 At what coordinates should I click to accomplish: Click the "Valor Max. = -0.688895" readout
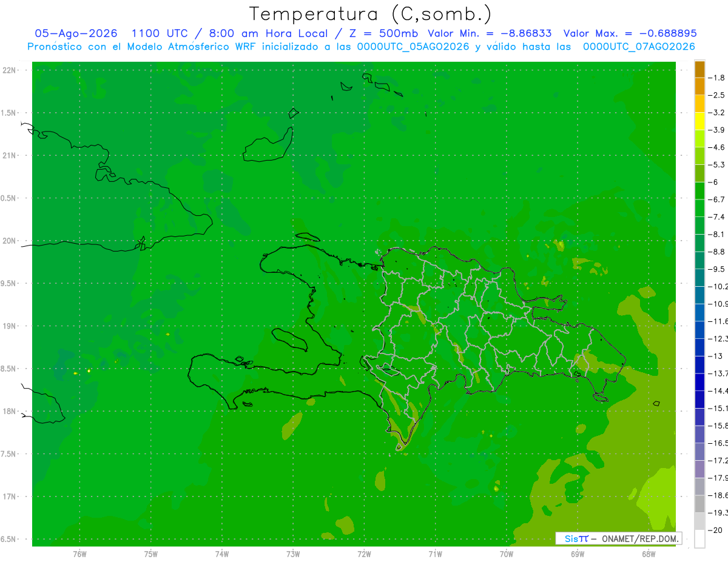(630, 33)
